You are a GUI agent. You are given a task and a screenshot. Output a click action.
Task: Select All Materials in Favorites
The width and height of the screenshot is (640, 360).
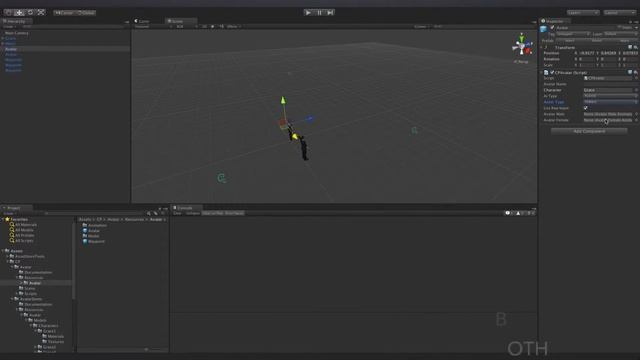pyautogui.click(x=26, y=225)
